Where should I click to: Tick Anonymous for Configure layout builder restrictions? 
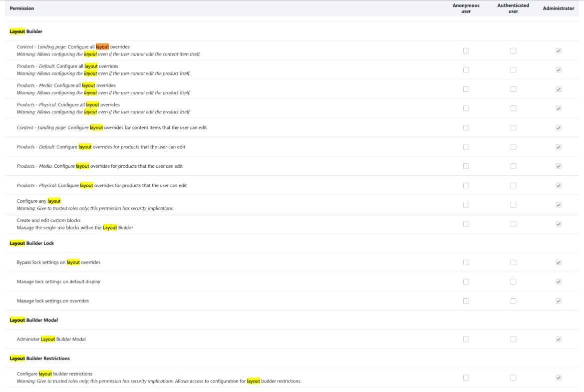(x=466, y=378)
